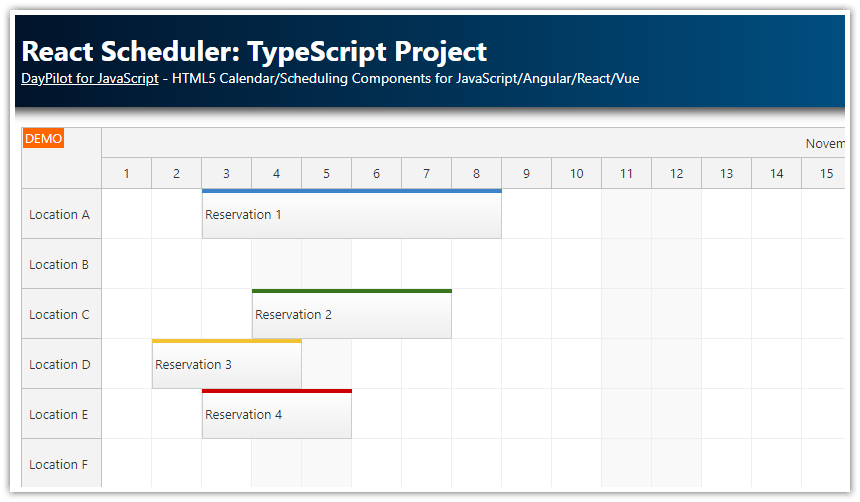Click the Location E row header

(x=61, y=414)
